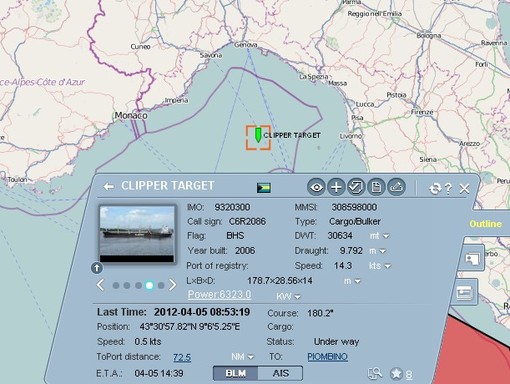Click the Genova label on the map

(x=246, y=45)
